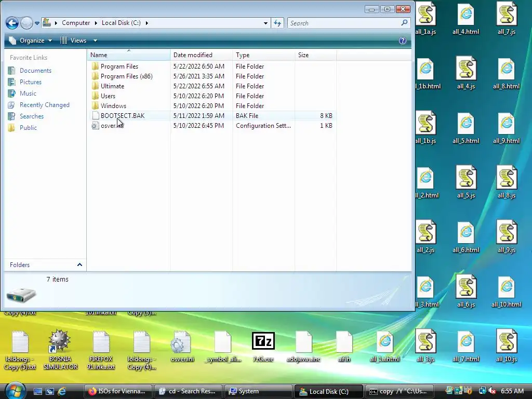Image resolution: width=532 pixels, height=399 pixels.
Task: Click the search magnifier icon
Action: click(x=404, y=23)
